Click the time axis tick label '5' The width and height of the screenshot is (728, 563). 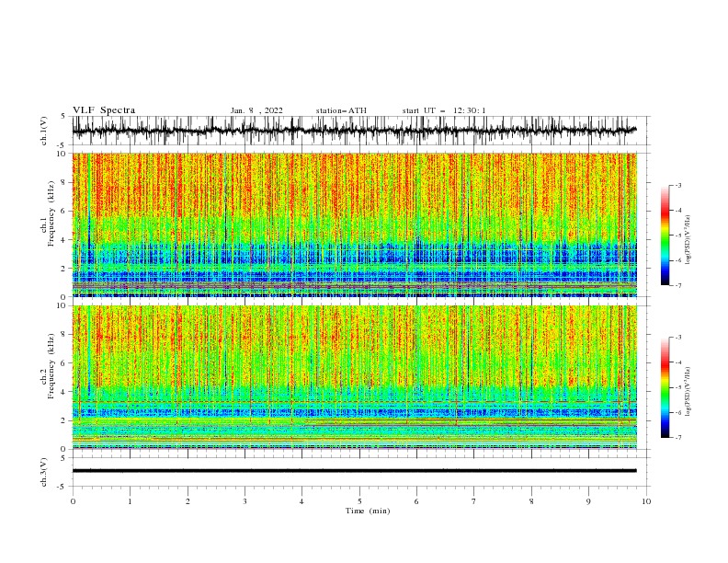[359, 501]
